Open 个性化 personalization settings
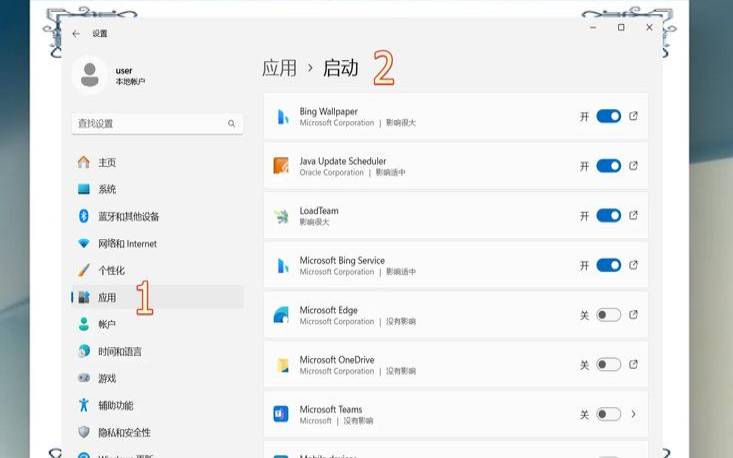The image size is (733, 458). [x=158, y=270]
